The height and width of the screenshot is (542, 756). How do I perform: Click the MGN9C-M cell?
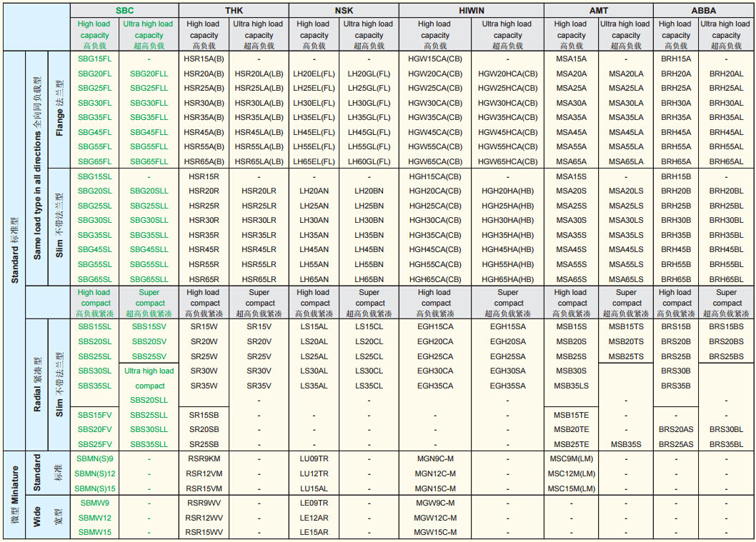435,458
